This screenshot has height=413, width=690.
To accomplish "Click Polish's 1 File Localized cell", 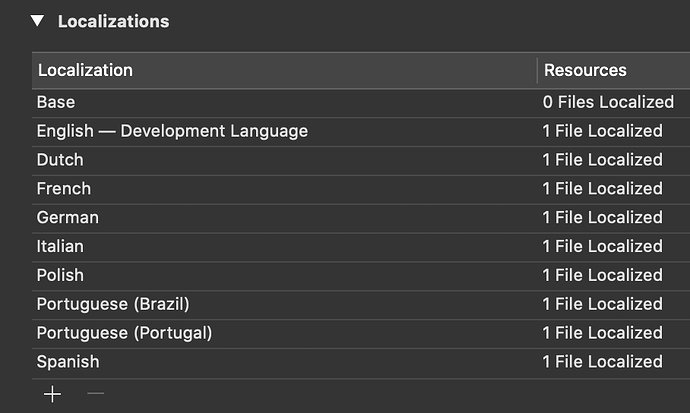I will point(602,275).
